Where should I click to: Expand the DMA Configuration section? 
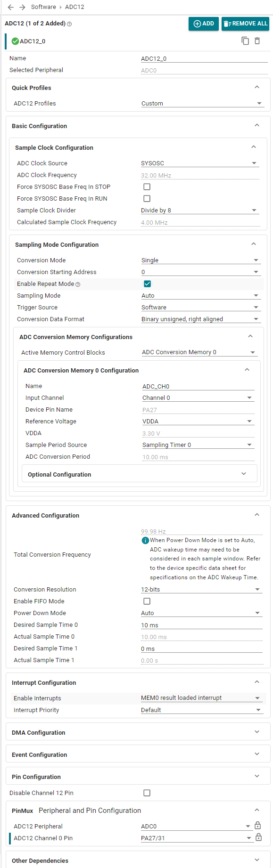tap(138, 732)
